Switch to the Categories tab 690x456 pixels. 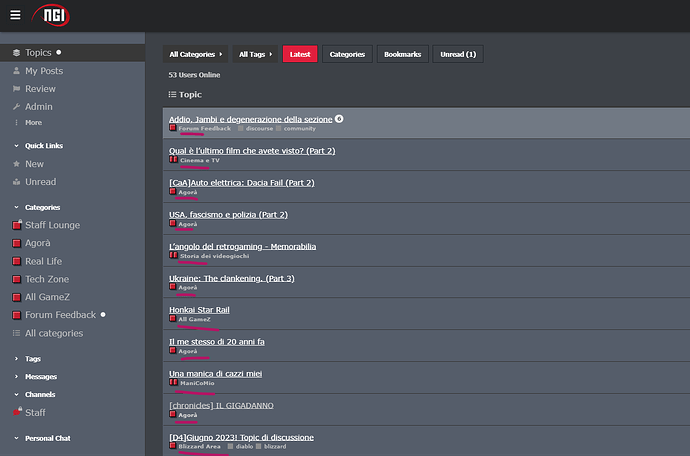[347, 54]
